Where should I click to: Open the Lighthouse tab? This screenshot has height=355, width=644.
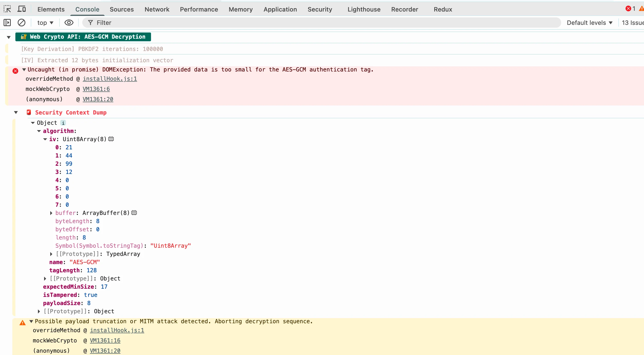tap(364, 9)
